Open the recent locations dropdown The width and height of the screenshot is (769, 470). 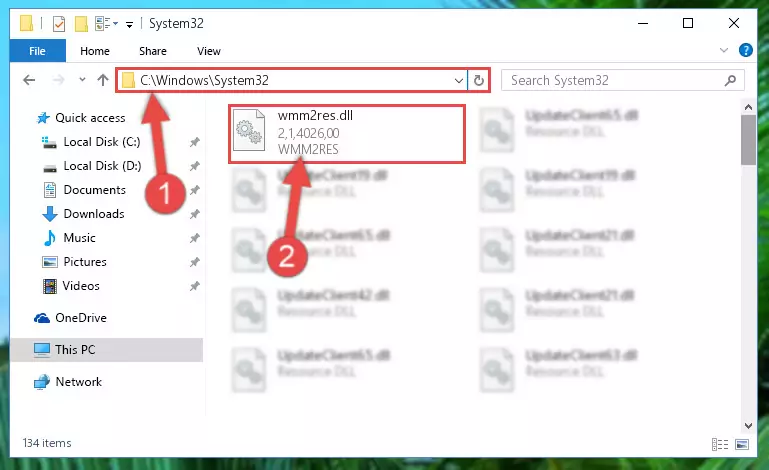pos(82,79)
